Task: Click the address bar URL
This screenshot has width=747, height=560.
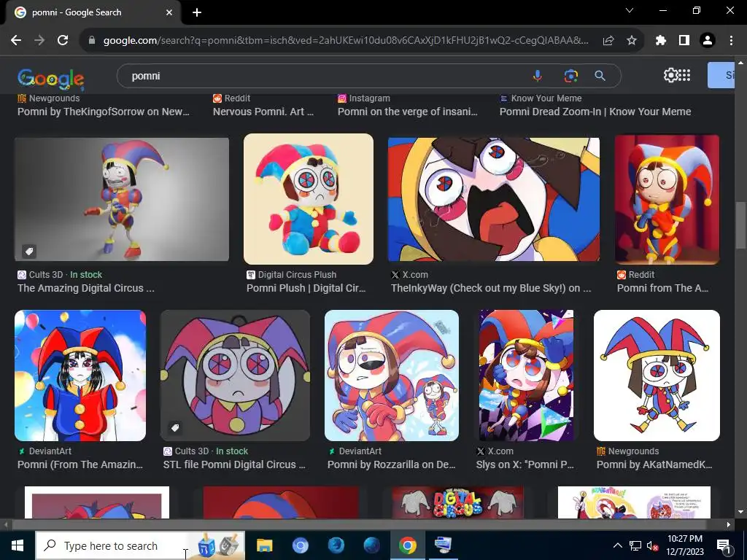Action: pyautogui.click(x=345, y=41)
